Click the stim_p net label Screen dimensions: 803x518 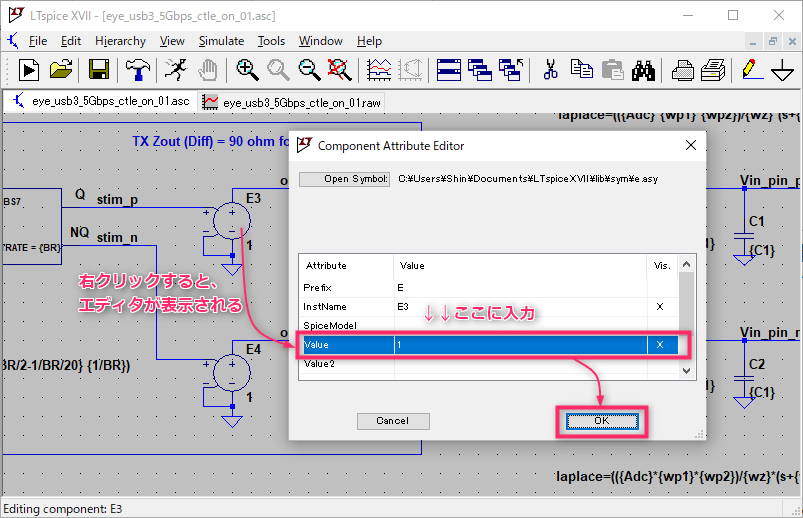(117, 199)
